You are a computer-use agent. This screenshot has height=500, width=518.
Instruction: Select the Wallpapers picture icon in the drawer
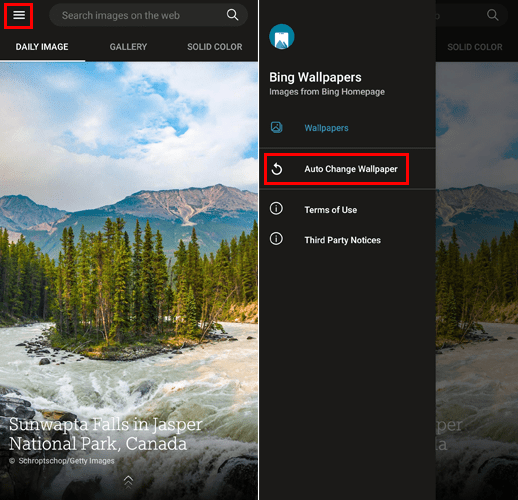click(276, 127)
